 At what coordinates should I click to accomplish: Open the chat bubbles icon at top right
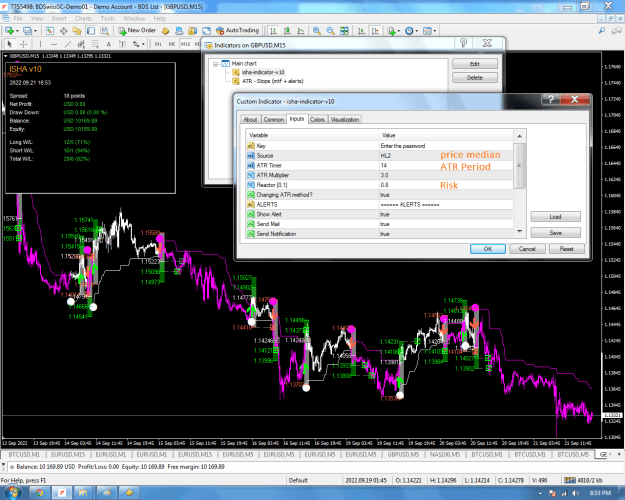[617, 31]
